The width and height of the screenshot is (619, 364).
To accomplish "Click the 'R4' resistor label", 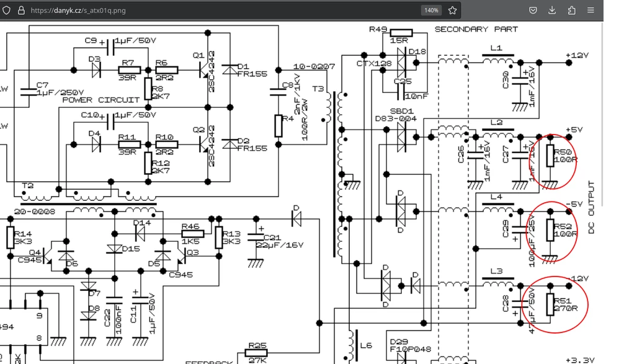I will click(x=288, y=118).
